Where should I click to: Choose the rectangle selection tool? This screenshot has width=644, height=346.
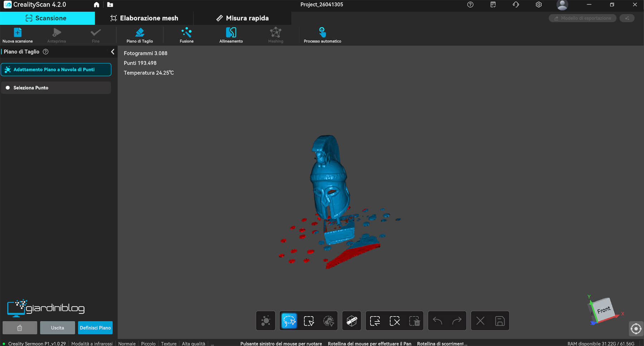[x=309, y=321]
